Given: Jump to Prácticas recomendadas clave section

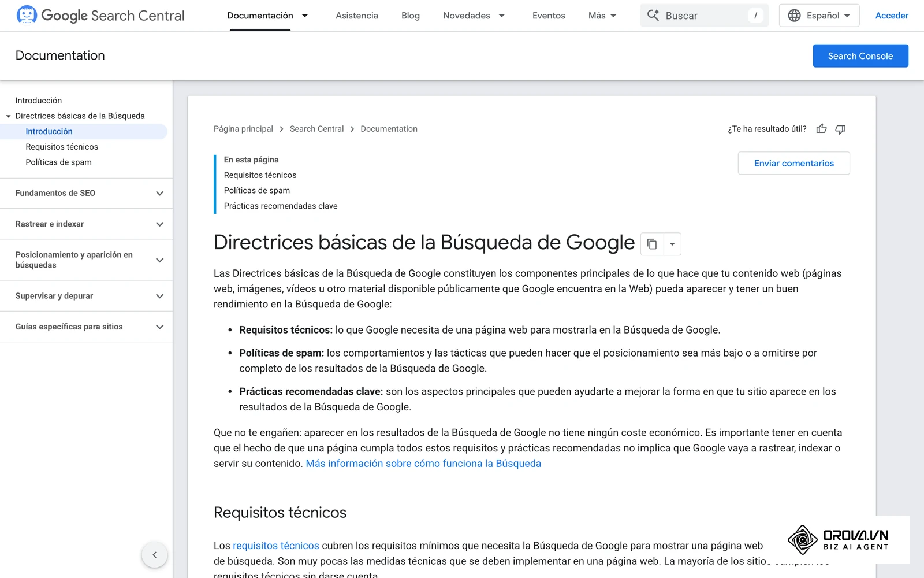Looking at the screenshot, I should [281, 206].
